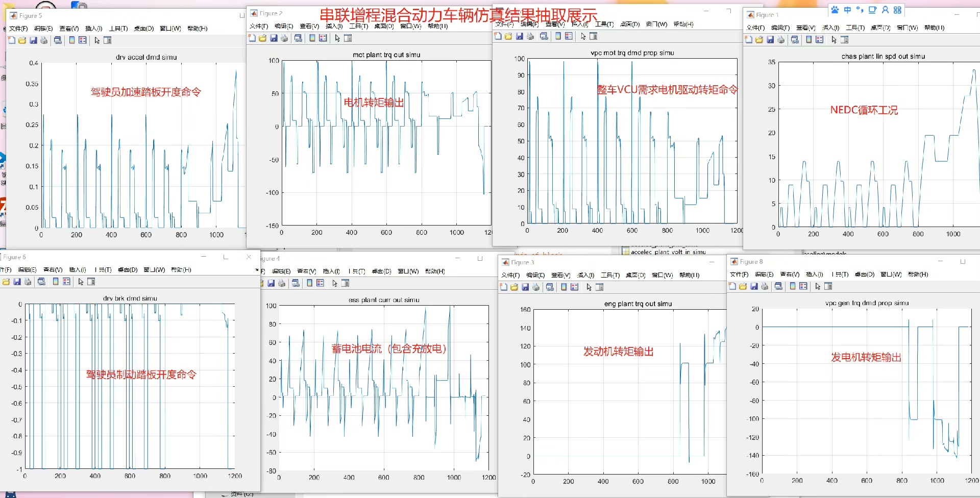Viewport: 980px width, 498px height.
Task: Insert legend in Figure 5
Action: 82,40
